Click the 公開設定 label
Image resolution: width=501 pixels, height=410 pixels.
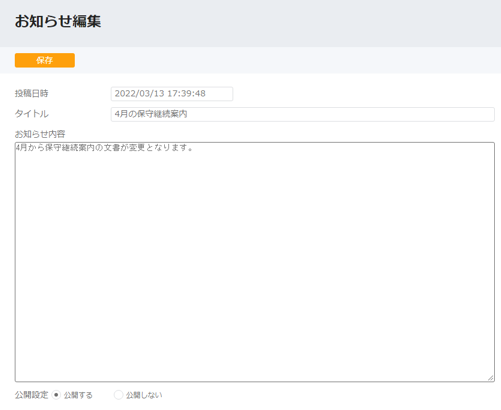32,395
